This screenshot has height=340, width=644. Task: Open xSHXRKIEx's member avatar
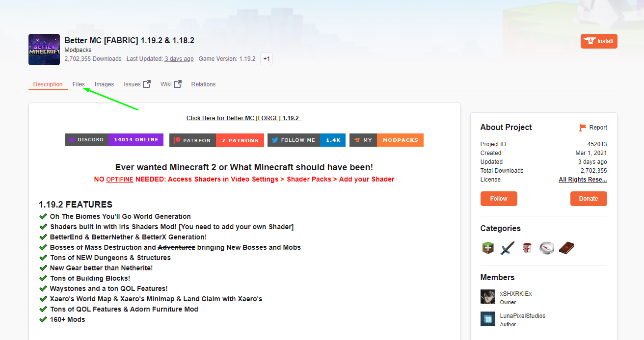(x=488, y=297)
